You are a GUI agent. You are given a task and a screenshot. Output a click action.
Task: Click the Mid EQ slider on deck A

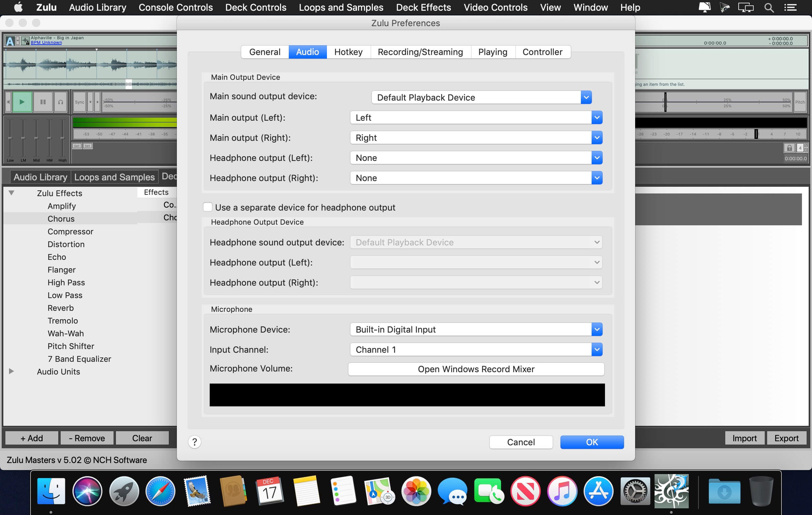point(36,138)
